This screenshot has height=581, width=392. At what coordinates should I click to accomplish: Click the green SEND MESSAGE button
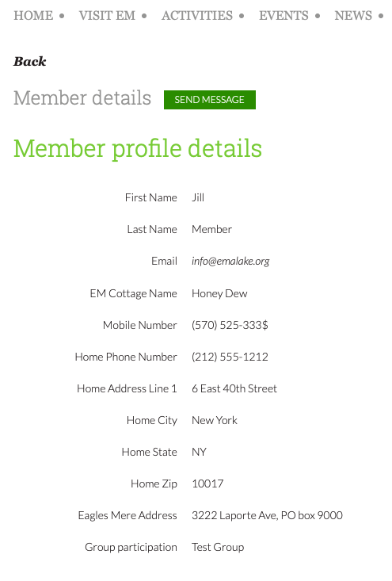[x=210, y=100]
